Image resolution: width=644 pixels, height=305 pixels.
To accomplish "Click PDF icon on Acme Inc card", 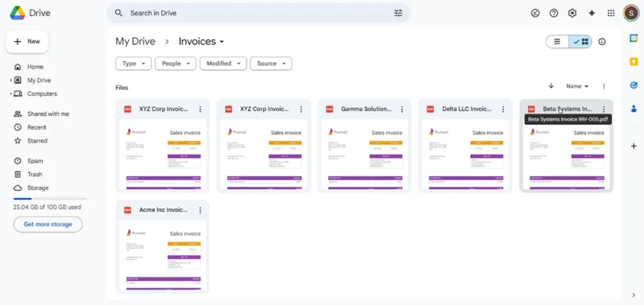I will tap(128, 210).
